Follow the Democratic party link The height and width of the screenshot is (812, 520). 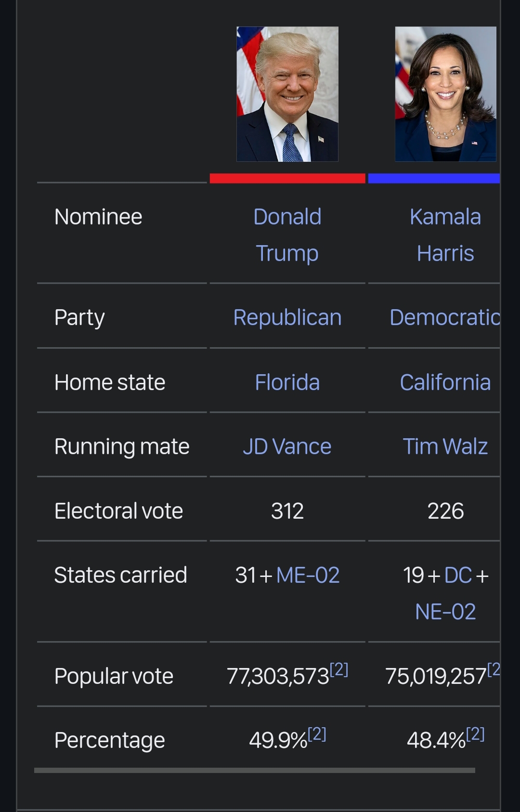[445, 317]
